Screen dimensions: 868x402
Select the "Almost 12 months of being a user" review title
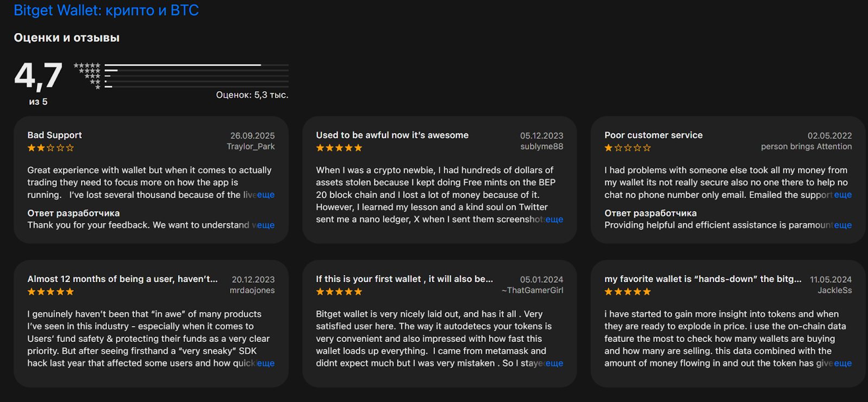tap(123, 279)
